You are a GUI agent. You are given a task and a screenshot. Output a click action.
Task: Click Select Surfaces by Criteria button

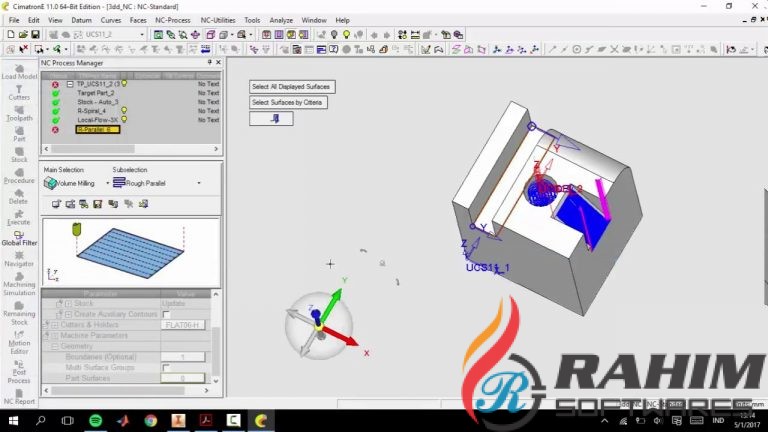coord(288,102)
